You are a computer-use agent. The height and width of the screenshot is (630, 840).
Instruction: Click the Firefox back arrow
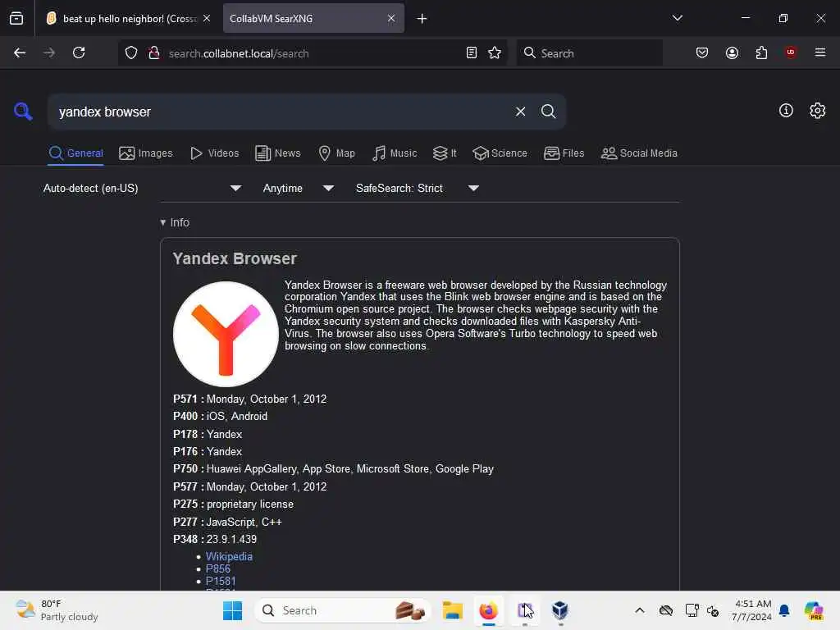20,52
